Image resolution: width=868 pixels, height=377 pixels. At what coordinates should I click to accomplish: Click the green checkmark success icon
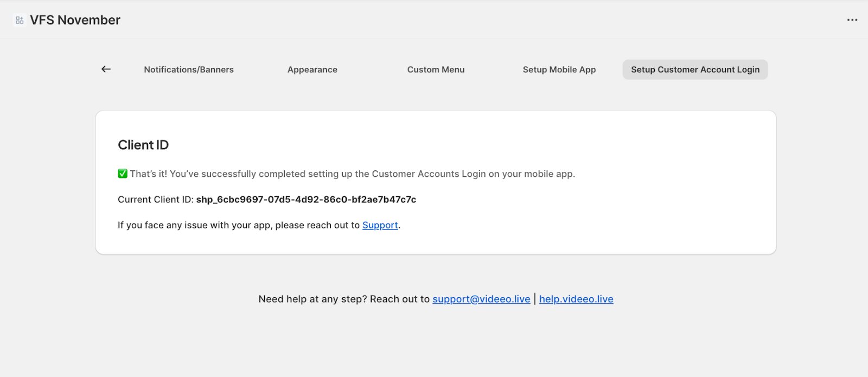[x=123, y=174]
